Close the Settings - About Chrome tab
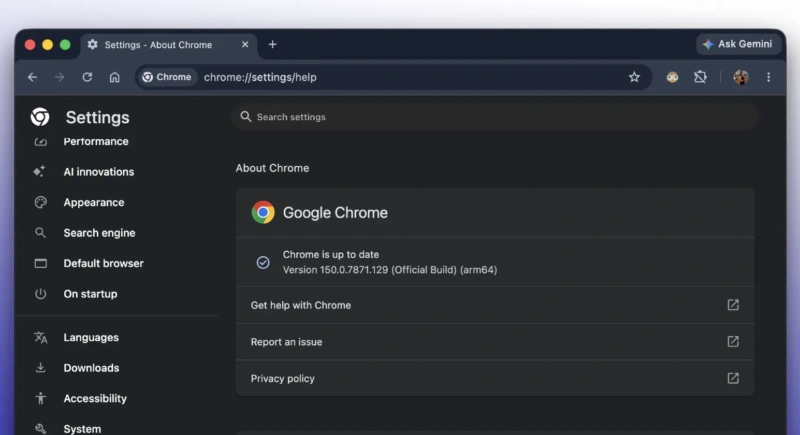This screenshot has height=435, width=800. [x=245, y=44]
